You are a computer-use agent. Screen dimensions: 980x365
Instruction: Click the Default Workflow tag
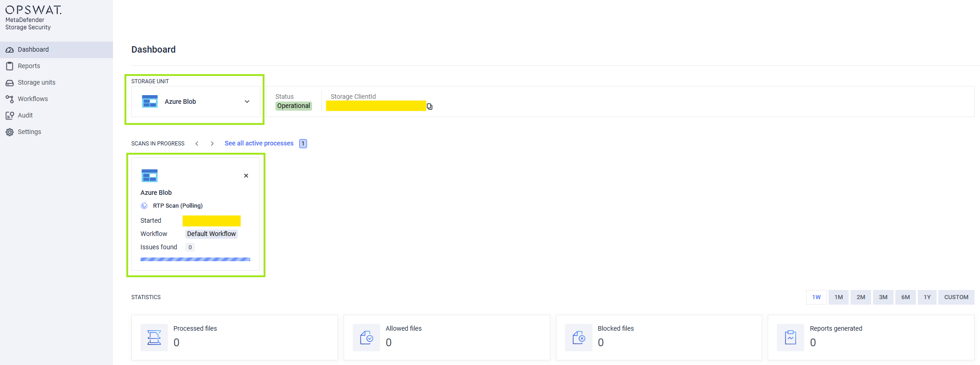pos(211,234)
